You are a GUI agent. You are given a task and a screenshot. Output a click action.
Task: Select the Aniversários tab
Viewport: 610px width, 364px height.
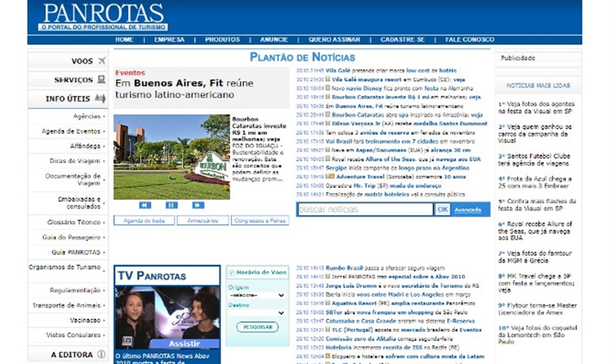[203, 220]
